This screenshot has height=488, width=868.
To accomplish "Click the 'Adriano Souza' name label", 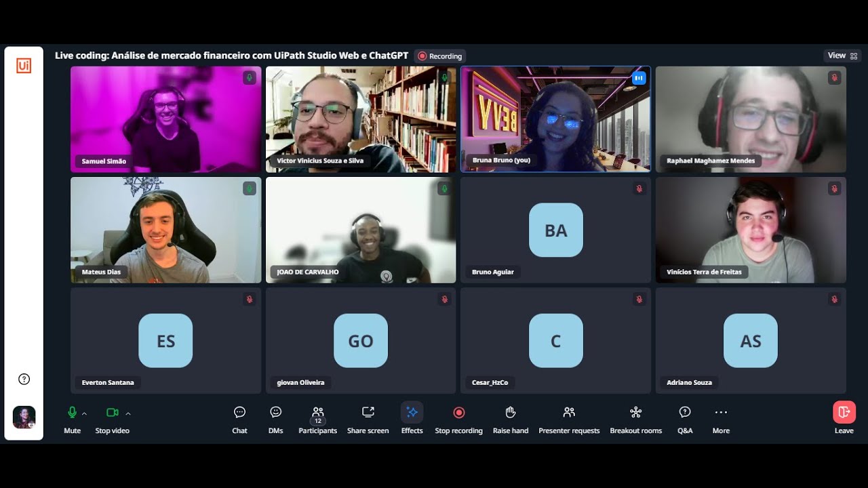I will [689, 382].
